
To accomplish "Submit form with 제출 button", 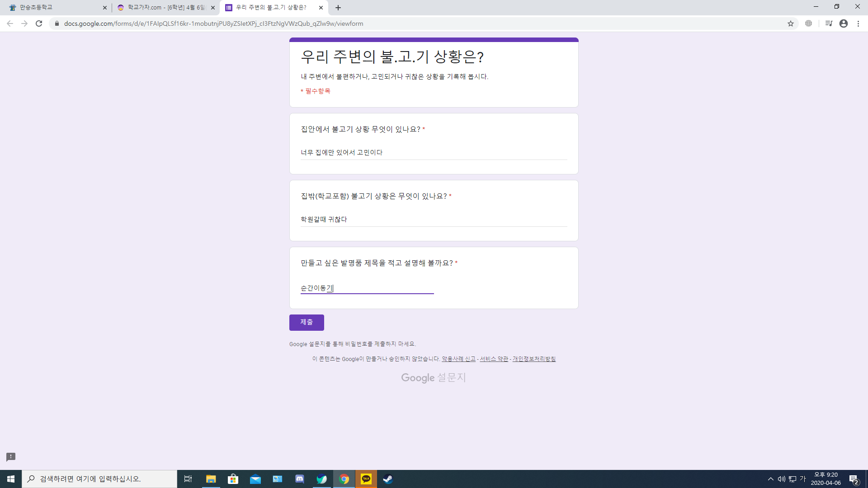I will (x=307, y=322).
